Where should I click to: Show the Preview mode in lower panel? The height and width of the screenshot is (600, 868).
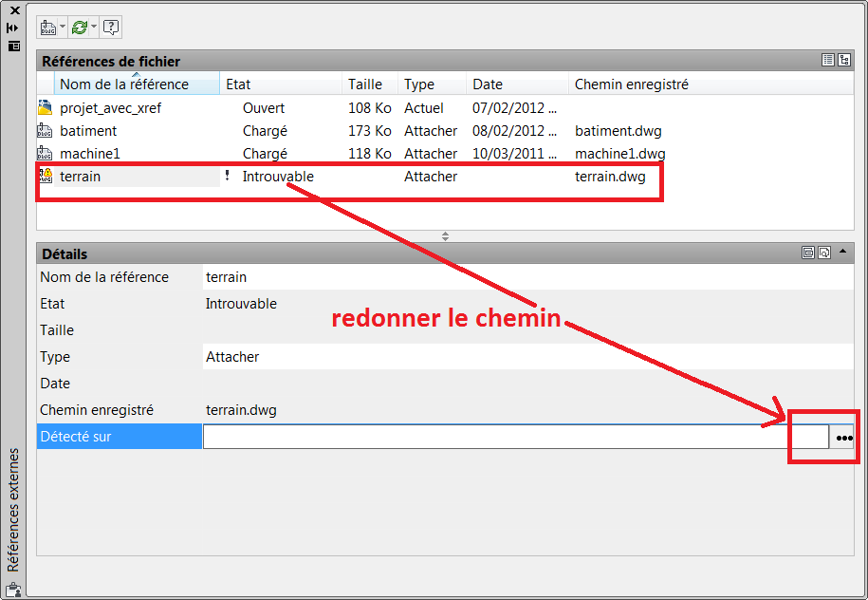tap(824, 253)
